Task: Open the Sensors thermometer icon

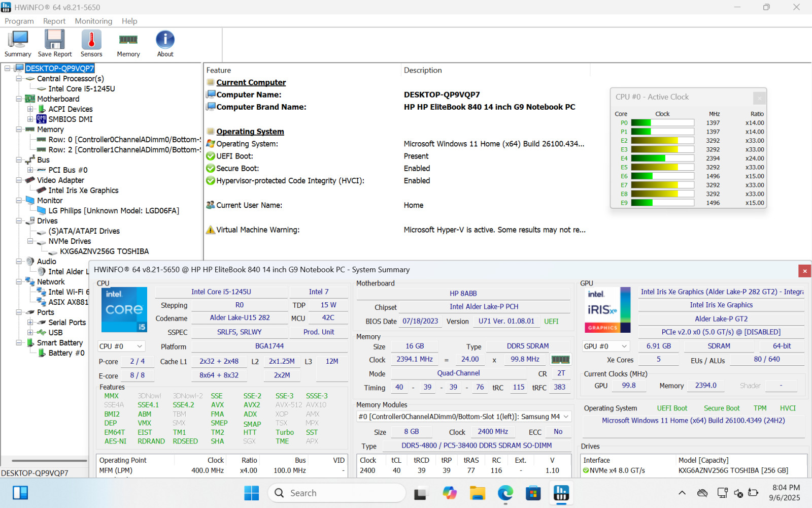Action: pyautogui.click(x=91, y=44)
